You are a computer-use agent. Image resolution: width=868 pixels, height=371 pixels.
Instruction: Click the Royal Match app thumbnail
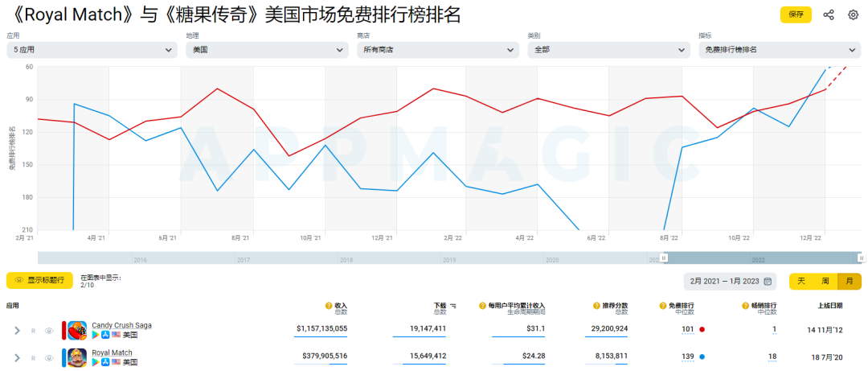(x=77, y=357)
